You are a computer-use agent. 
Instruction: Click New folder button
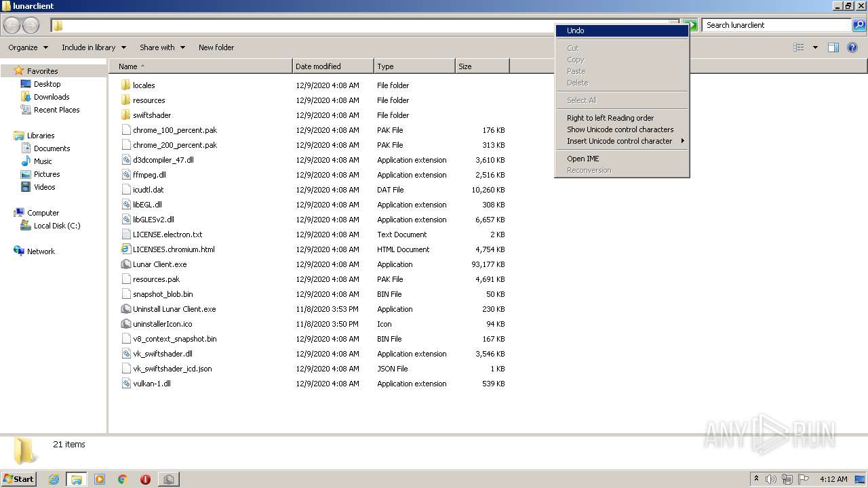coord(216,47)
